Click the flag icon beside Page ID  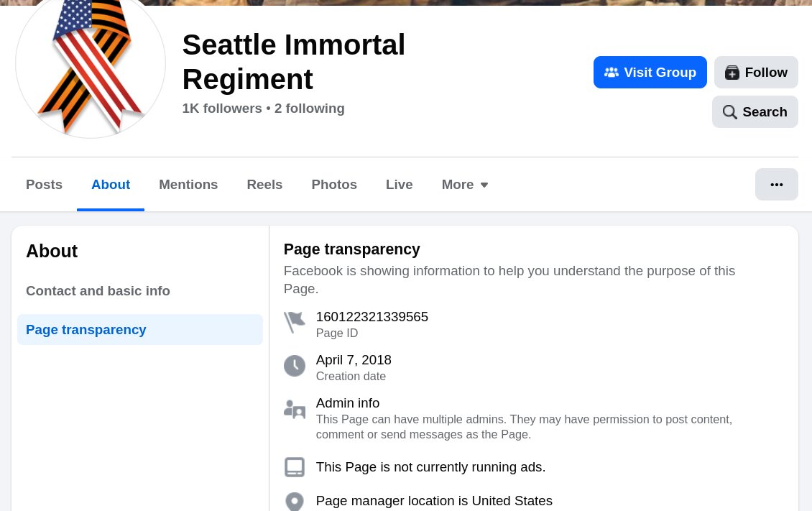coord(294,323)
